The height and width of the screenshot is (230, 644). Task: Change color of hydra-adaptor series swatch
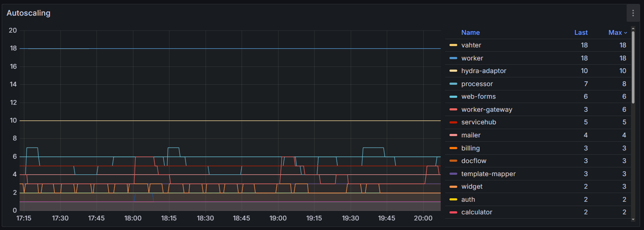[x=453, y=71]
